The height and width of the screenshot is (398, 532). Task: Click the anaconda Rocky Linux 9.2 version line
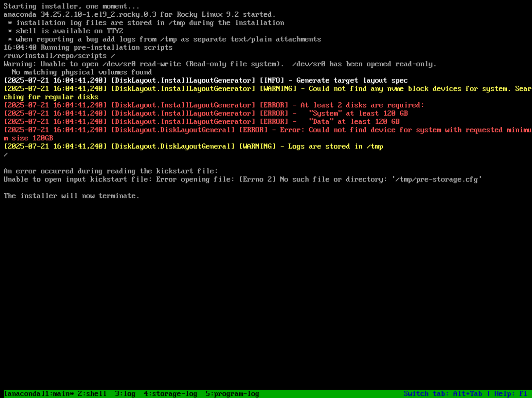[x=140, y=15]
